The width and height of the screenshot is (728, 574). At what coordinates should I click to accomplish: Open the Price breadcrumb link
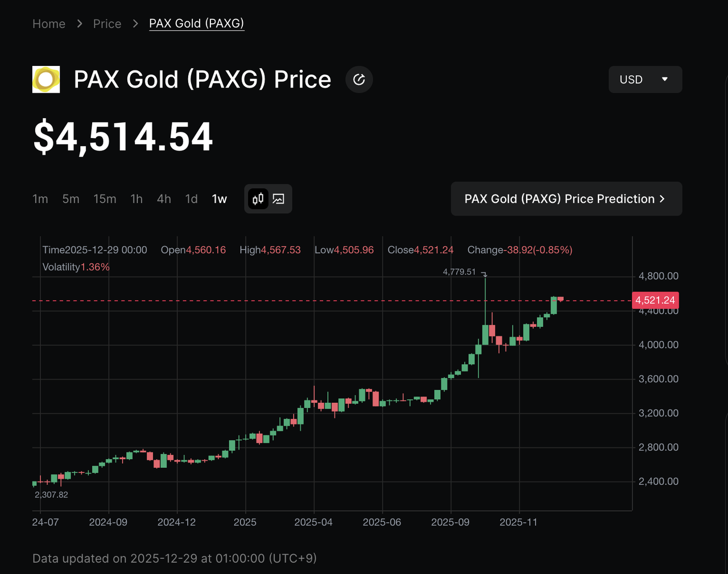[x=107, y=24]
